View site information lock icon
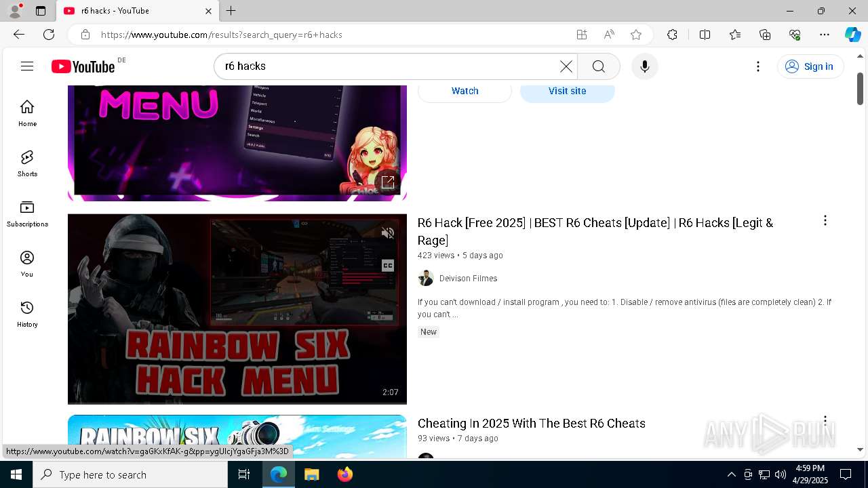Image resolution: width=868 pixels, height=488 pixels. (x=85, y=35)
